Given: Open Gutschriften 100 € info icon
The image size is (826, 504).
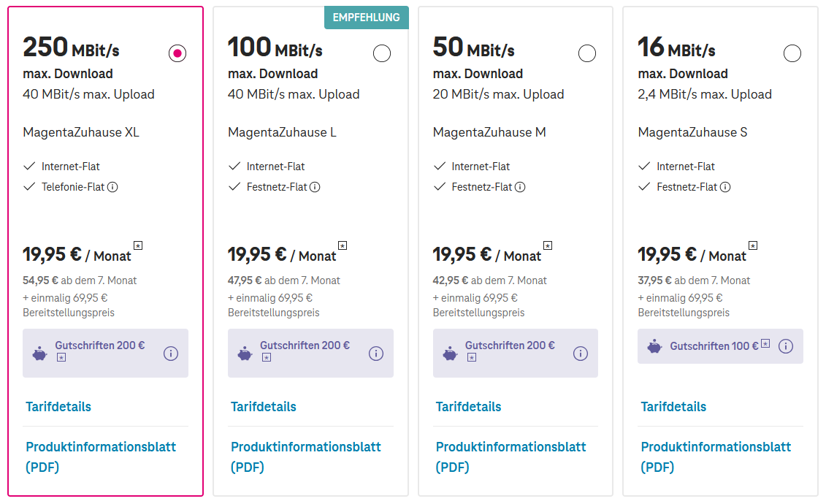Looking at the screenshot, I should click(x=786, y=346).
